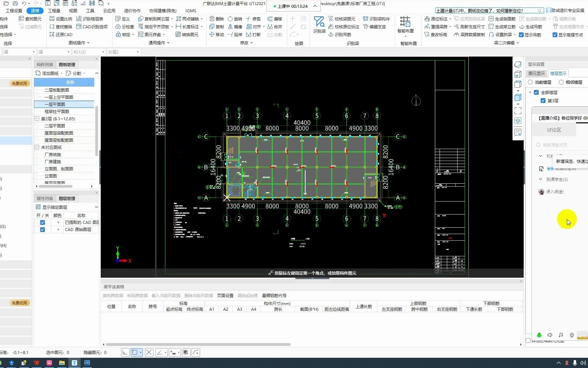Click the 识别梁 (identify beam) tool icon

point(319,24)
